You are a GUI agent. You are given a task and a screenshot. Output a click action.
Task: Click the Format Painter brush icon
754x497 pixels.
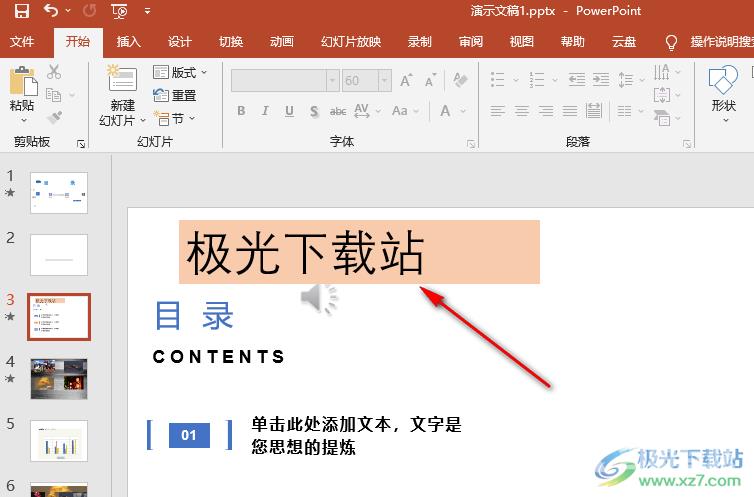click(54, 117)
